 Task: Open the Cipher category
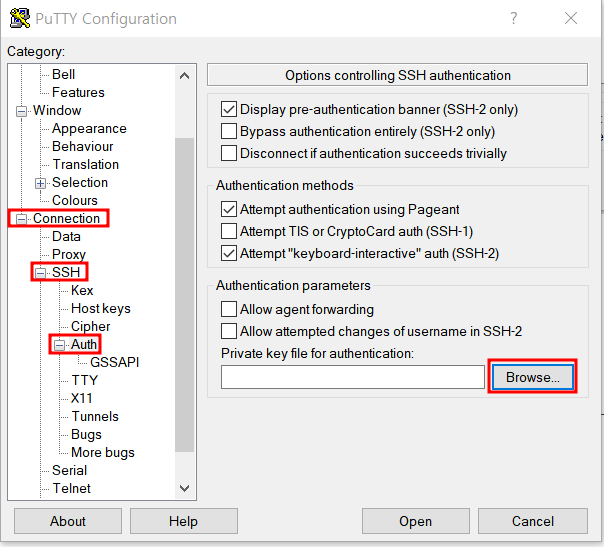click(91, 327)
